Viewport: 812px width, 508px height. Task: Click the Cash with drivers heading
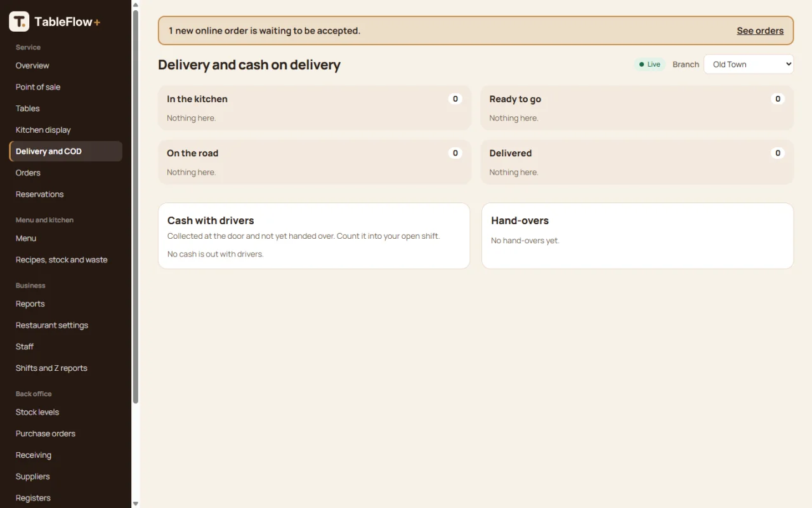click(x=211, y=220)
